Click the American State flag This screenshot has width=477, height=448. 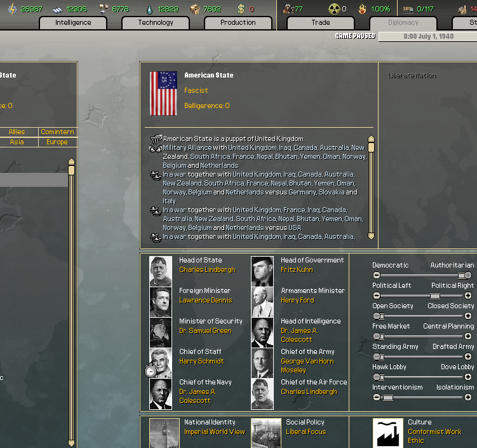[163, 93]
